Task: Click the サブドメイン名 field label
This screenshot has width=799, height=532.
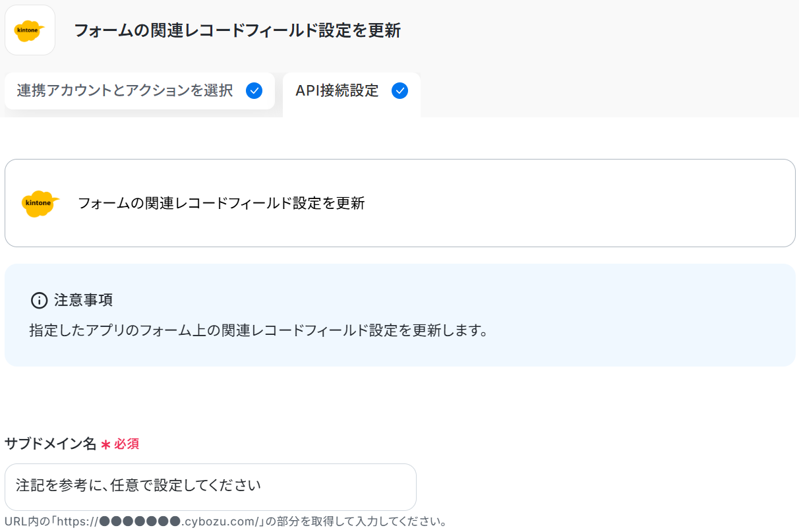Action: click(x=50, y=444)
